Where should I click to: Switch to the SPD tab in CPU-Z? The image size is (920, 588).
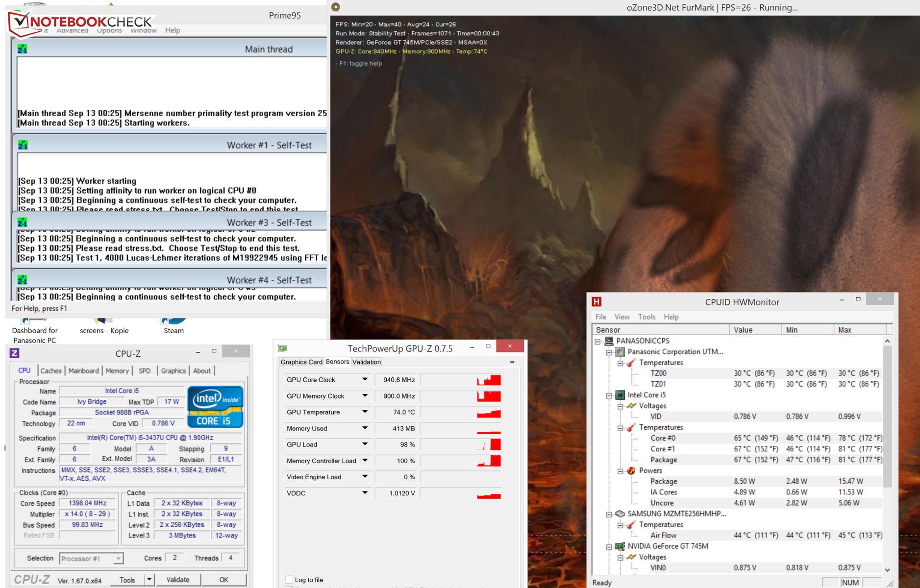145,370
